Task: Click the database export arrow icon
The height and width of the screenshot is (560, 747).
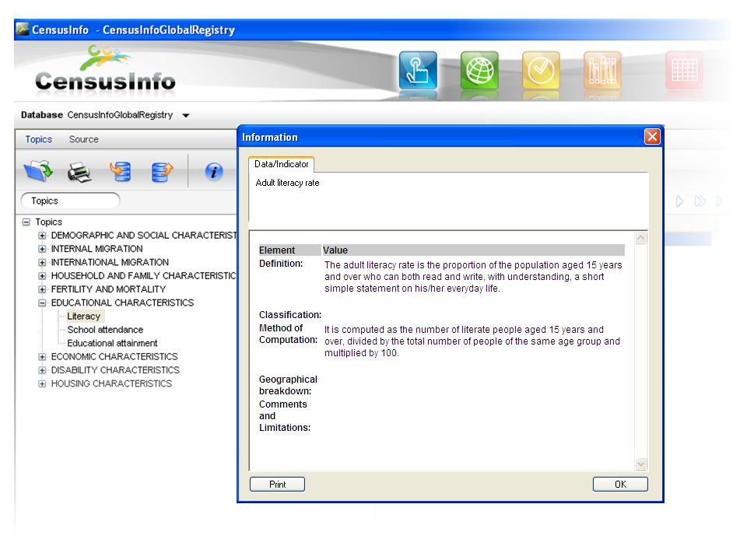Action: 162,172
